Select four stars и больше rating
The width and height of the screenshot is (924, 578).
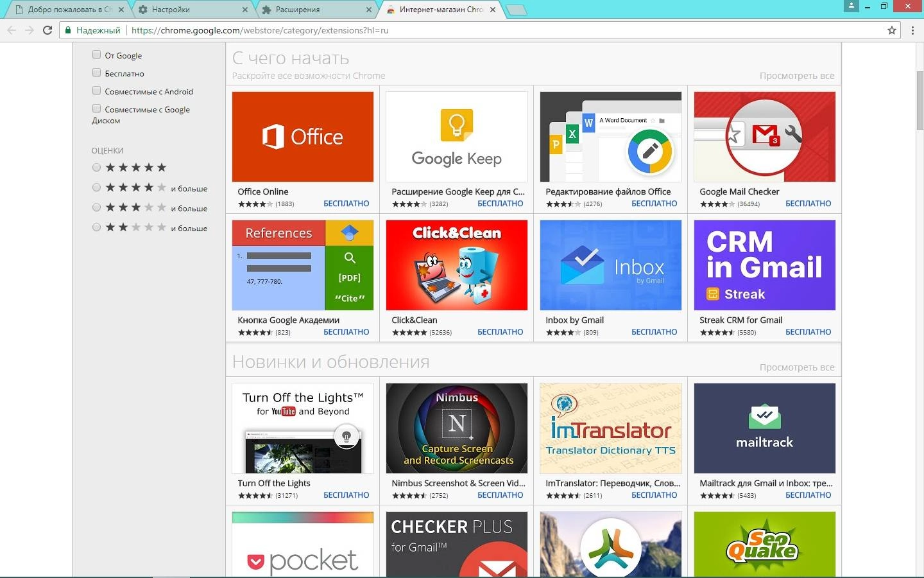(x=96, y=188)
